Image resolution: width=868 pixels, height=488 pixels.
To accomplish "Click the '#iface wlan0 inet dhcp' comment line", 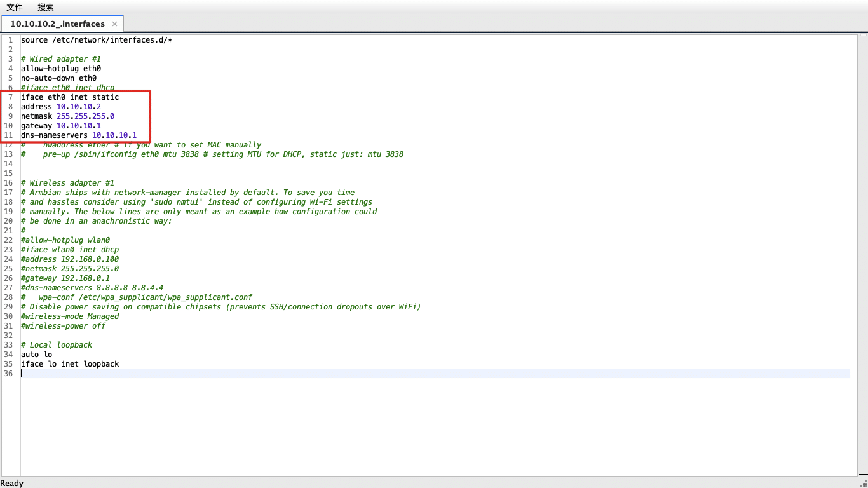I will 70,250.
